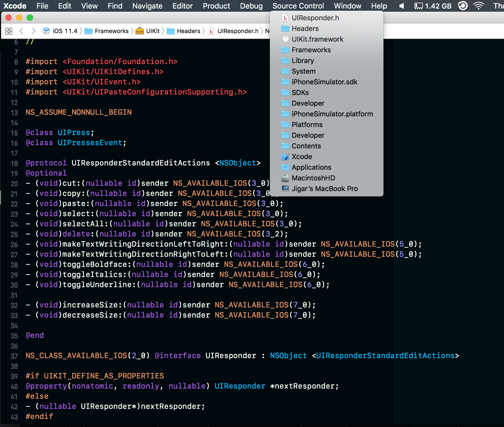Go back with the left chevron
Screen dimensions: 504x427
[x=22, y=31]
